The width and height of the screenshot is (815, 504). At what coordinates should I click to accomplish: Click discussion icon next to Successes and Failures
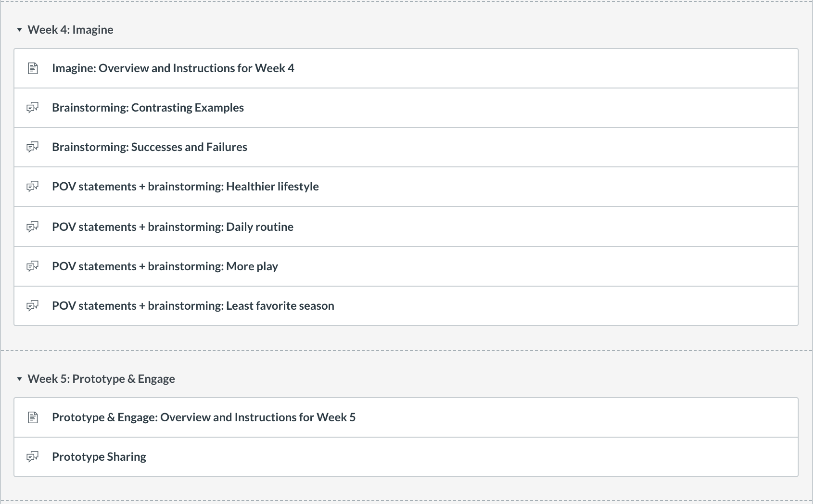32,147
